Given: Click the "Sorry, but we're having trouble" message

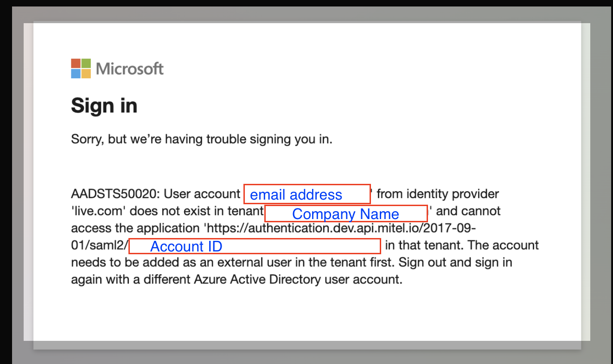Looking at the screenshot, I should coord(201,139).
